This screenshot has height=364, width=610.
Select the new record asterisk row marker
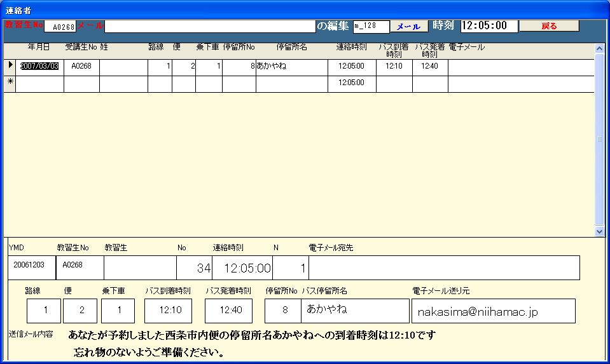click(x=10, y=83)
